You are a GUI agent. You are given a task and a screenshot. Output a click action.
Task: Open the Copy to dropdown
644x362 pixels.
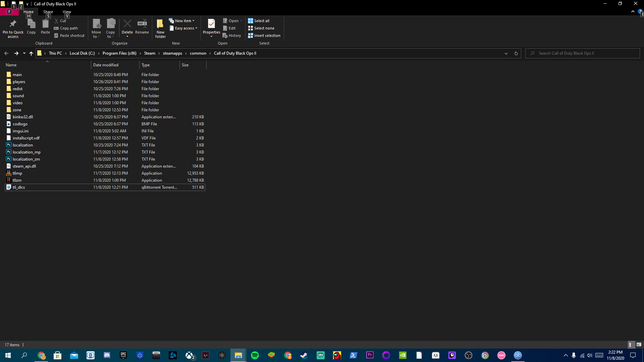point(111,28)
